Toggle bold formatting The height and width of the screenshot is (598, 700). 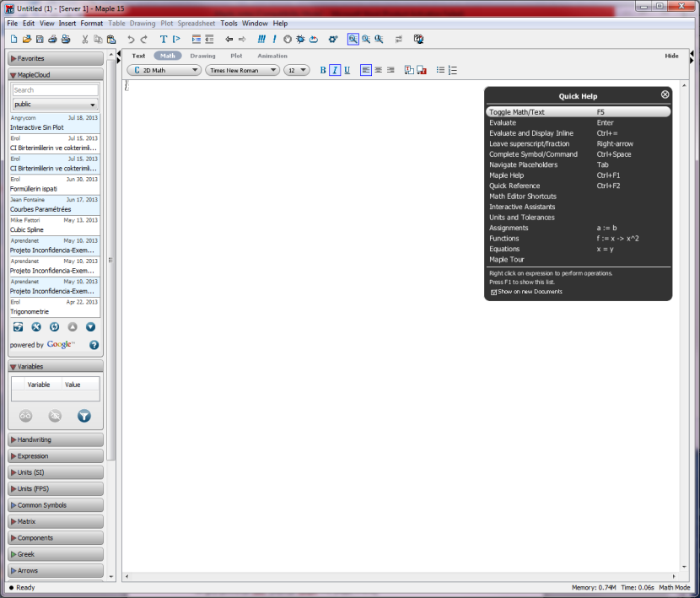point(323,70)
